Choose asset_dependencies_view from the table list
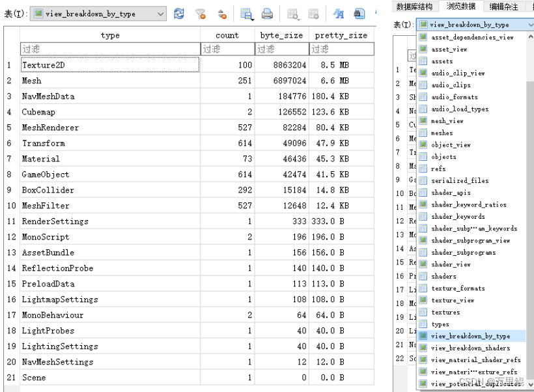This screenshot has height=392, width=534. pos(472,37)
